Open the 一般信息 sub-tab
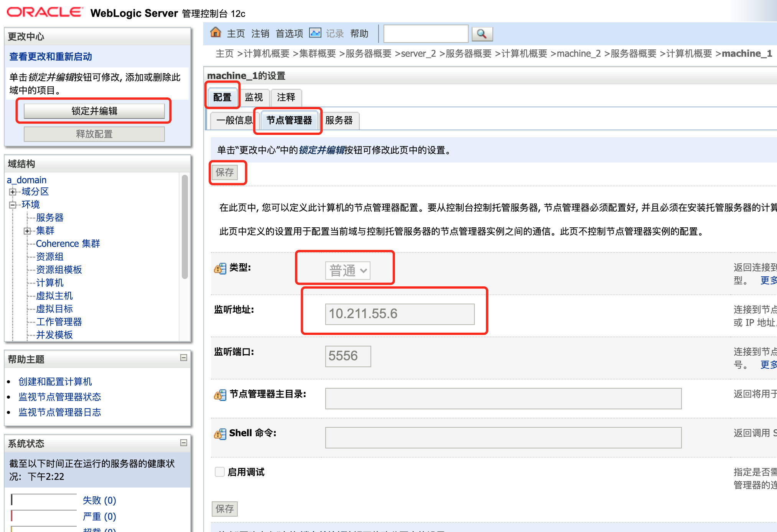The height and width of the screenshot is (532, 777). [x=234, y=120]
